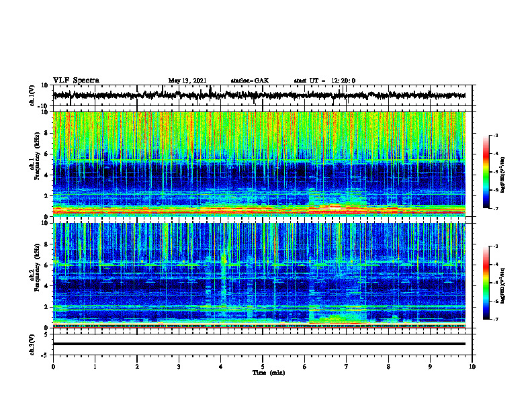Select the date text "May 13, 2021"
This screenshot has width=532, height=411.
(x=187, y=81)
